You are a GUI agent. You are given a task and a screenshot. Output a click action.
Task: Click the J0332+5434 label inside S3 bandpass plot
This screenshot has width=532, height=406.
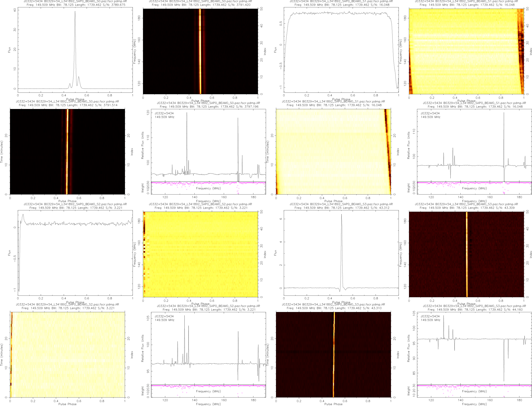[430, 316]
